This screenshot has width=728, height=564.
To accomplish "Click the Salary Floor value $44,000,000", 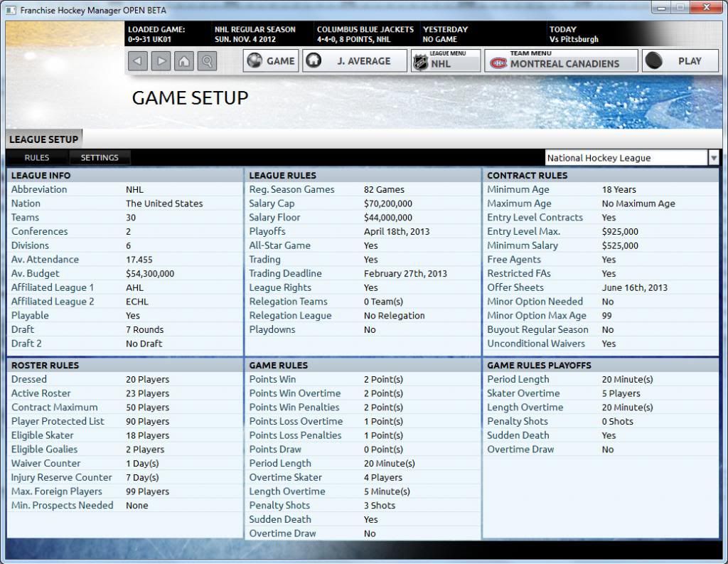I will pyautogui.click(x=387, y=218).
